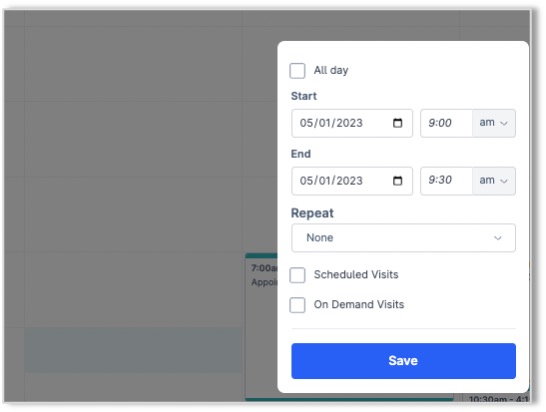Click the On Demand Visits label
This screenshot has height=412, width=546.
(x=359, y=304)
